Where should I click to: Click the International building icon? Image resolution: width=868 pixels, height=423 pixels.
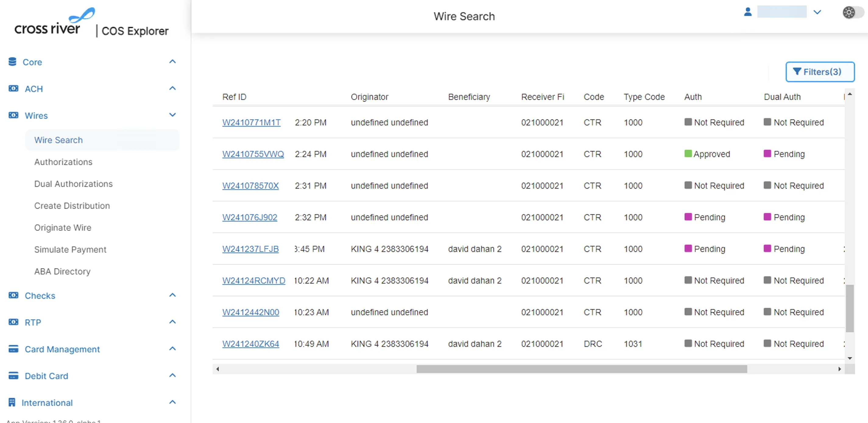[12, 402]
